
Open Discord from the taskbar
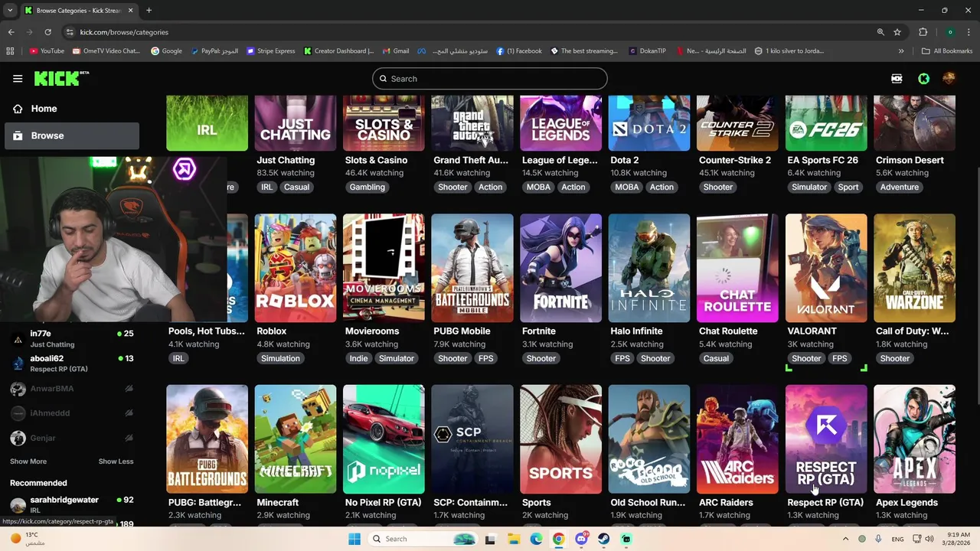click(582, 539)
